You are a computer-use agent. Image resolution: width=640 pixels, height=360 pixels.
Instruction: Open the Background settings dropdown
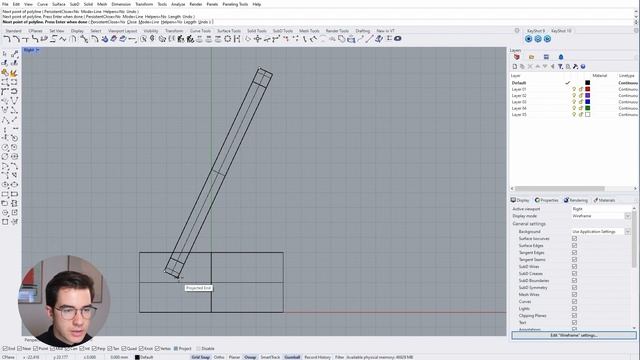tap(628, 231)
